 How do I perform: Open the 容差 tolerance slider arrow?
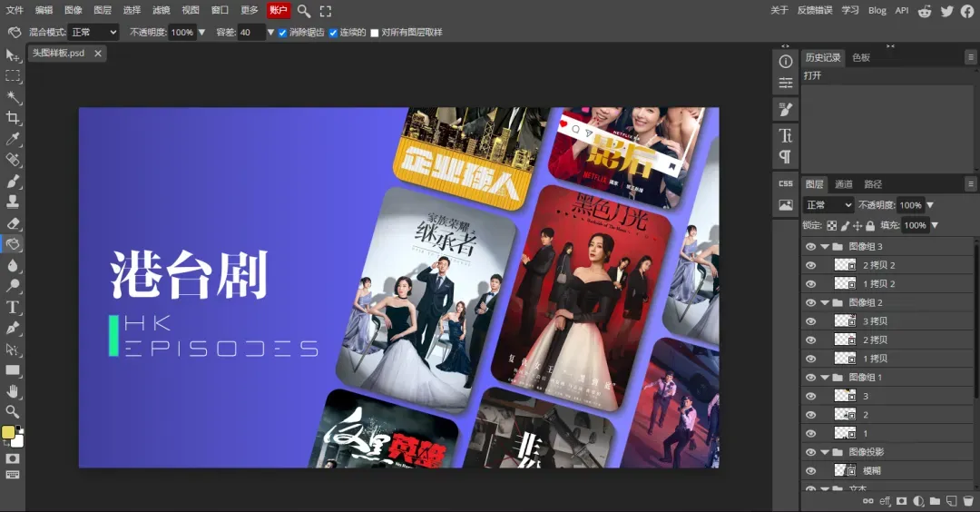click(270, 33)
